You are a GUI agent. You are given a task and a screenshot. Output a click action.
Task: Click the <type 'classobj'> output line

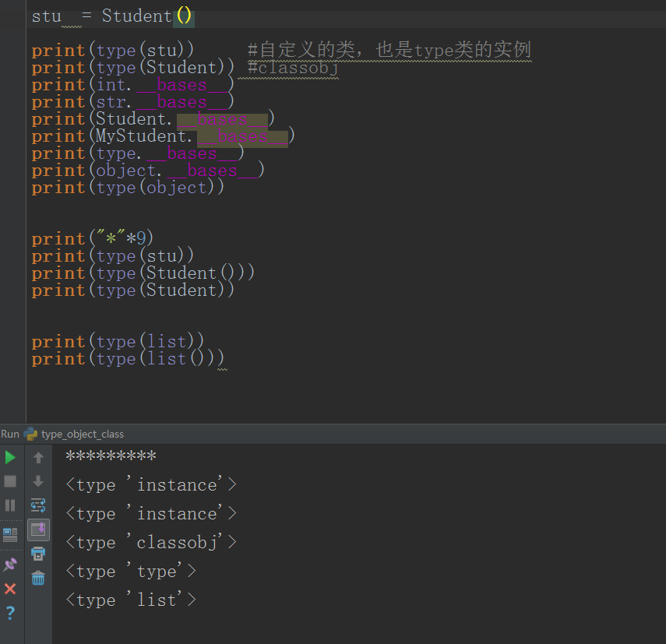(151, 543)
